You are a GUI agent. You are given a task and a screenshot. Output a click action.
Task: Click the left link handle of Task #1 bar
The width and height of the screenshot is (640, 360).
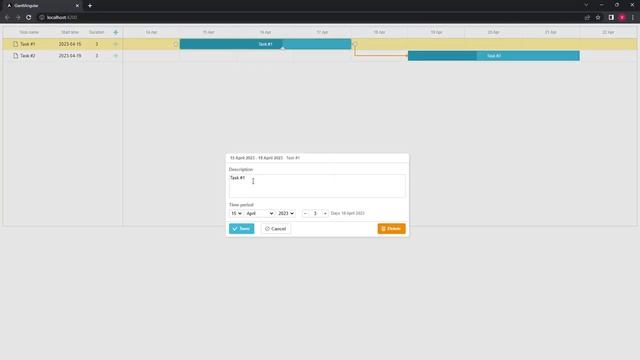click(x=176, y=44)
